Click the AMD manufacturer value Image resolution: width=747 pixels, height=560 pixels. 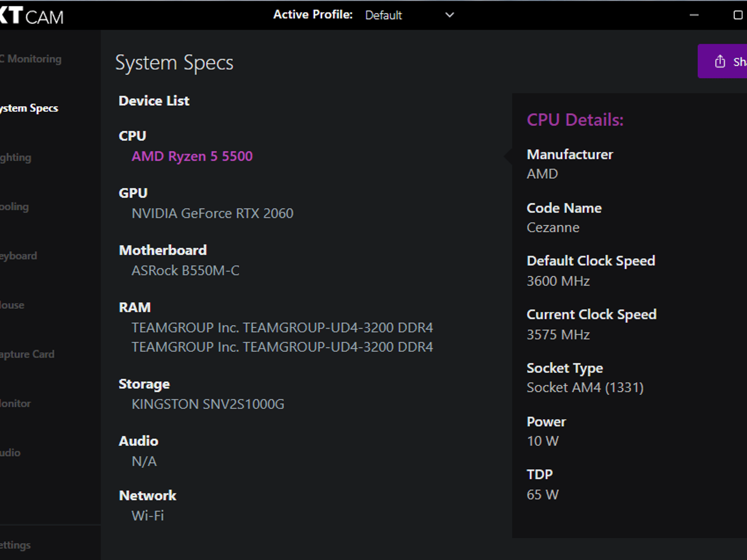click(542, 174)
